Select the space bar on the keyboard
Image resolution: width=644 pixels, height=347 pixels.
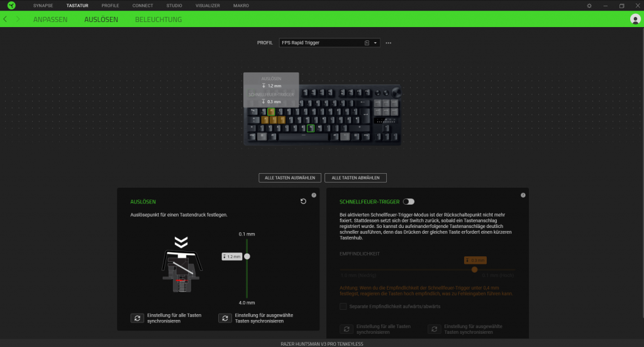click(x=304, y=137)
